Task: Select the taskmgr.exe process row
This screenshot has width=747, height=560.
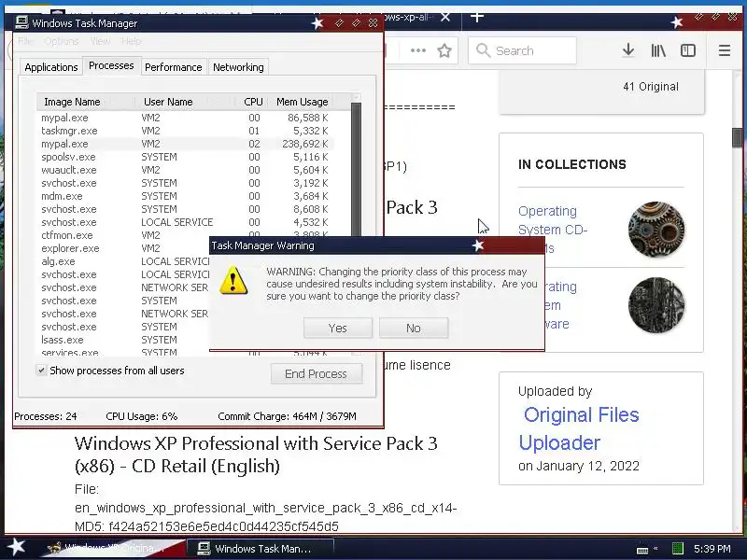Action: [x=185, y=131]
